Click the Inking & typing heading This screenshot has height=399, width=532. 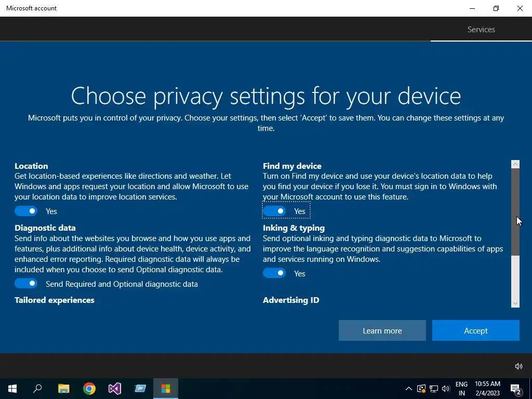click(294, 228)
